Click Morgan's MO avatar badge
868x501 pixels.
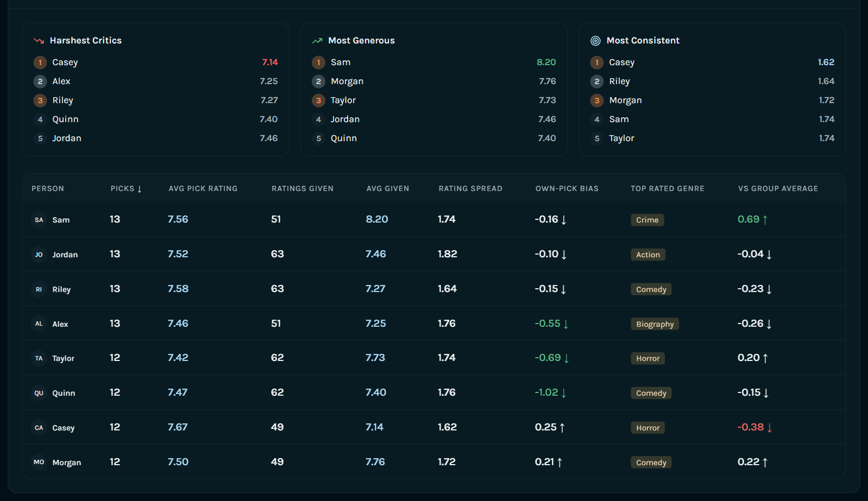pyautogui.click(x=39, y=462)
